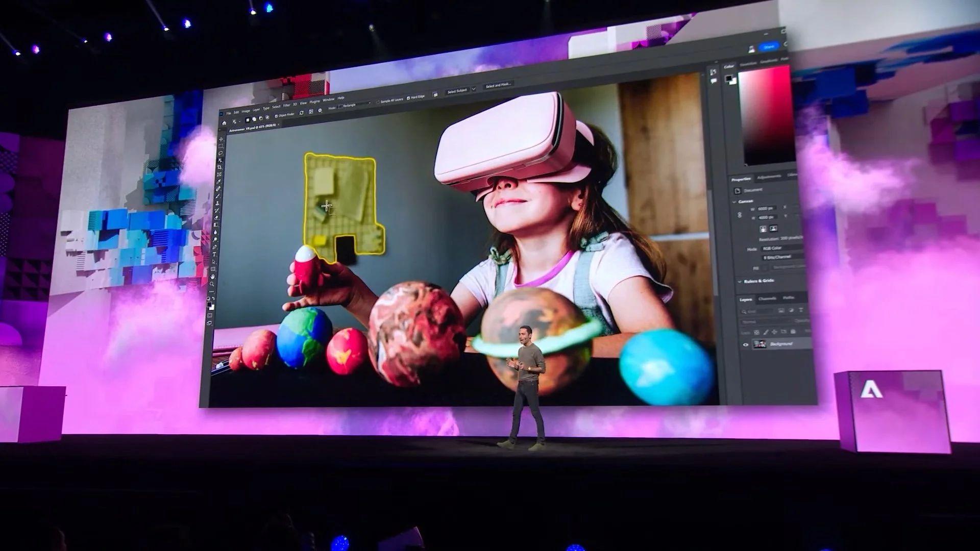Viewport: 980px width, 551px height.
Task: Click the Select Subject button
Action: 457,91
